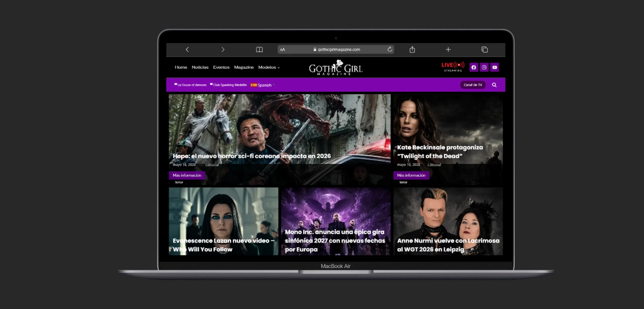
Task: Click the gothicgirlmagazine.com address bar
Action: (x=336, y=49)
